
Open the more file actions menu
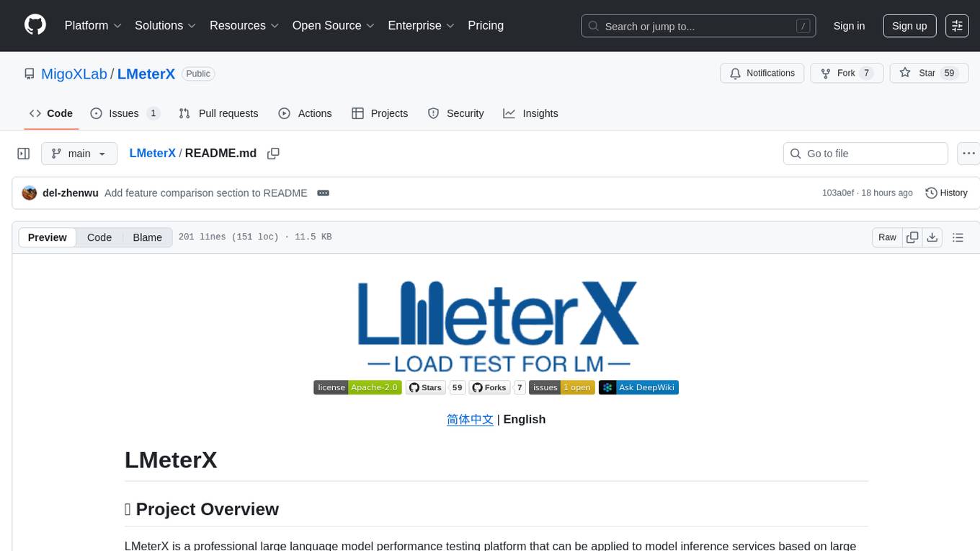pos(969,154)
